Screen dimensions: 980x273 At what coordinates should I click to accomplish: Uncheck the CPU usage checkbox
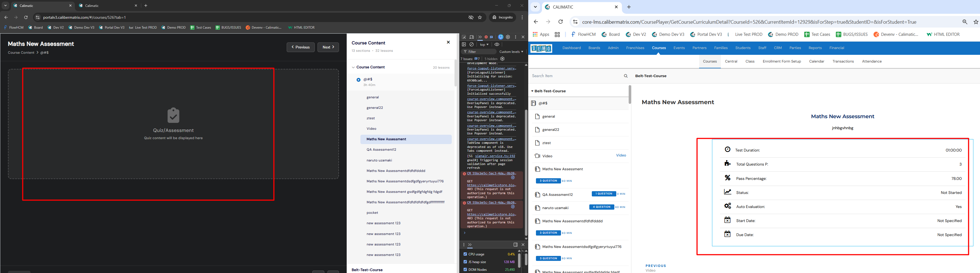pyautogui.click(x=465, y=254)
